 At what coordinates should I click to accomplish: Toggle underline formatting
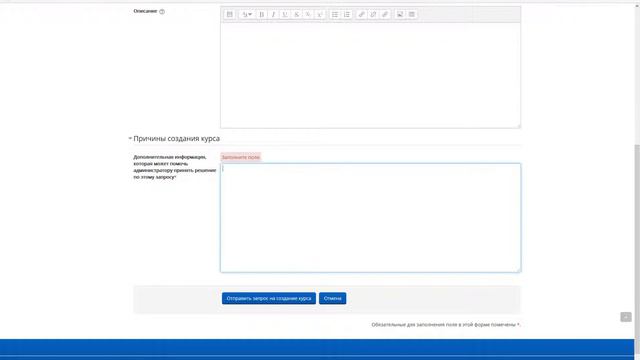[285, 14]
